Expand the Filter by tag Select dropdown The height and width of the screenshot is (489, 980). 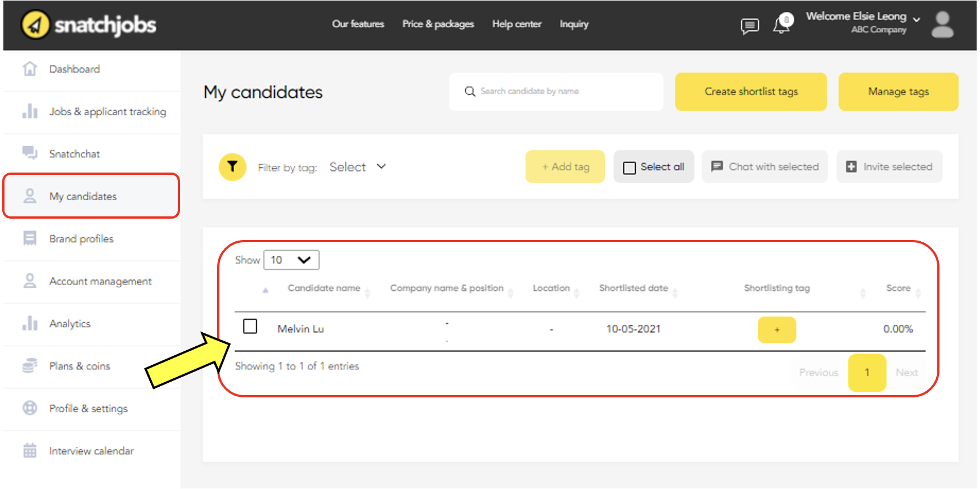pos(358,167)
